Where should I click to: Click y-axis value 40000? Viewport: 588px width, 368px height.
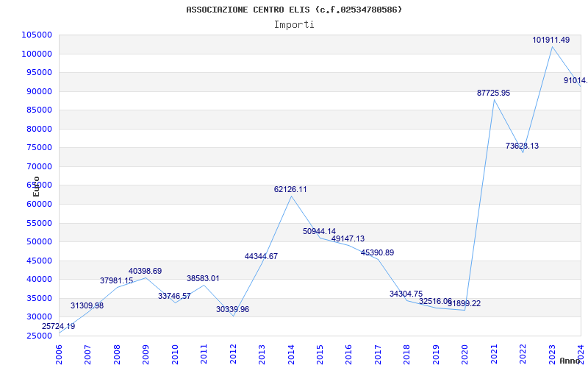(39, 280)
